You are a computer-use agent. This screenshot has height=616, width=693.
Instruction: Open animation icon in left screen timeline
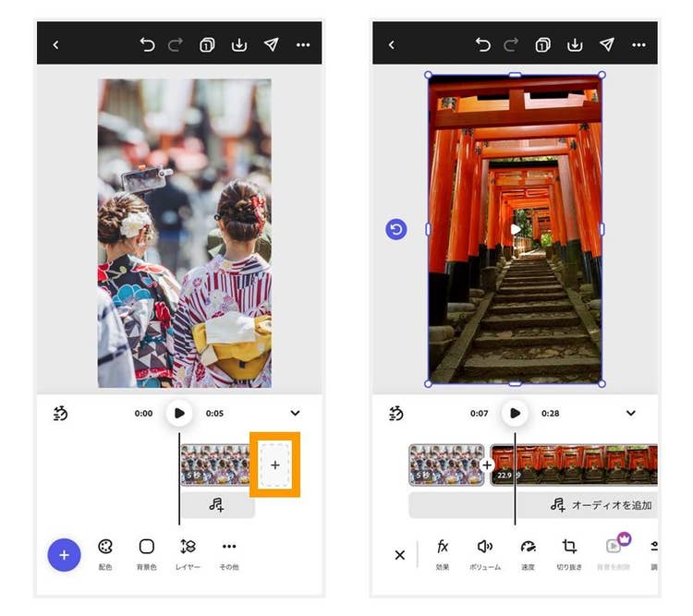[x=60, y=413]
